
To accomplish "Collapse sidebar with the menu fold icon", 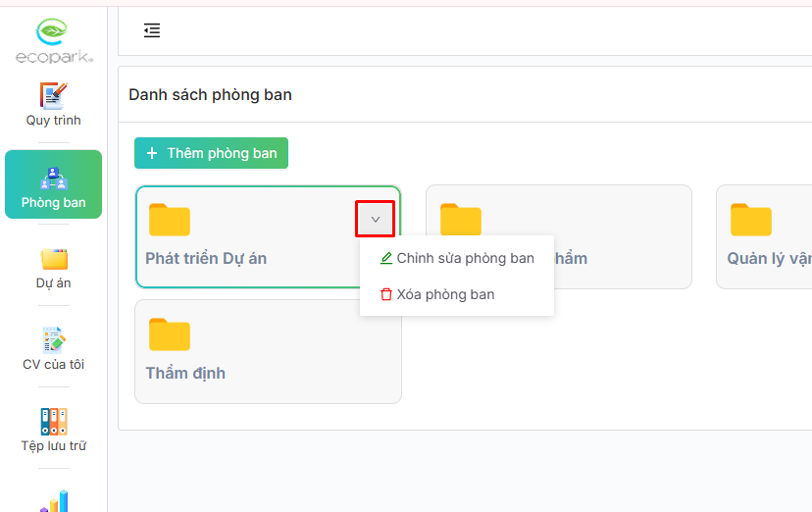I will tap(152, 30).
